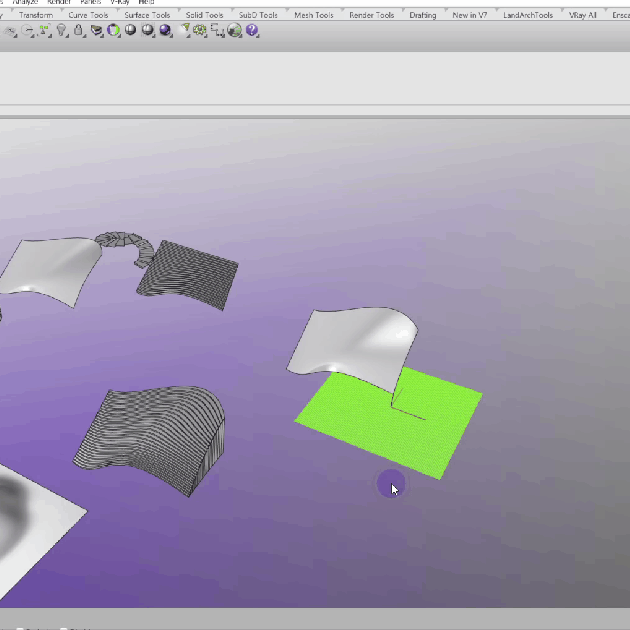Viewport: 630px width, 630px height.
Task: Switch to the Curve Tools tab
Action: pyautogui.click(x=88, y=15)
